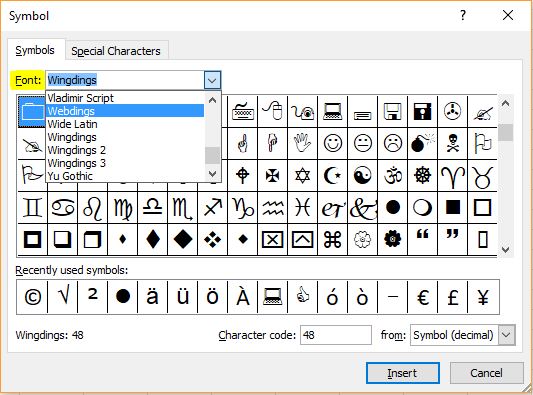The image size is (533, 395).
Task: Pick the Sagittarius arrow symbol
Action: (213, 207)
